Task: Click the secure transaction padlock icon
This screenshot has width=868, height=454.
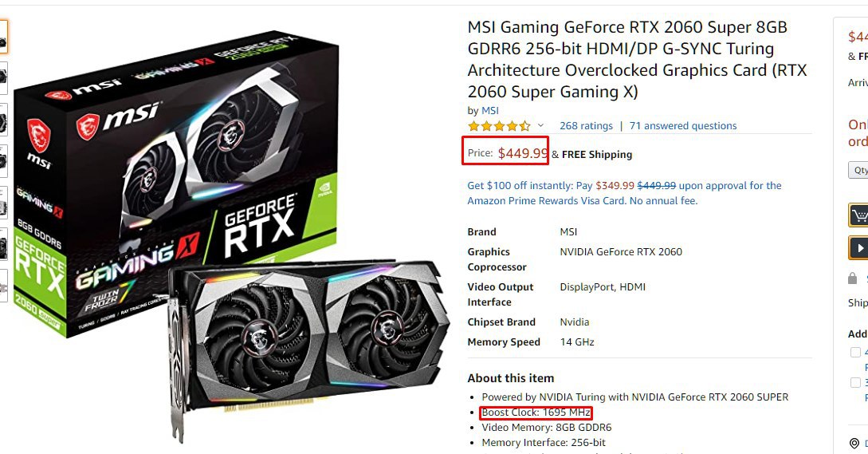Action: tap(853, 278)
